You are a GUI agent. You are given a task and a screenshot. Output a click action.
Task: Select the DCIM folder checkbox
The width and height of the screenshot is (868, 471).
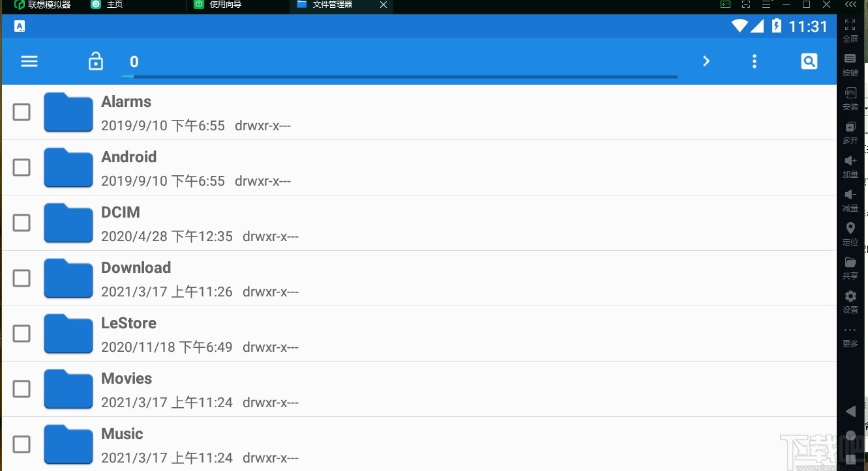[x=22, y=223]
